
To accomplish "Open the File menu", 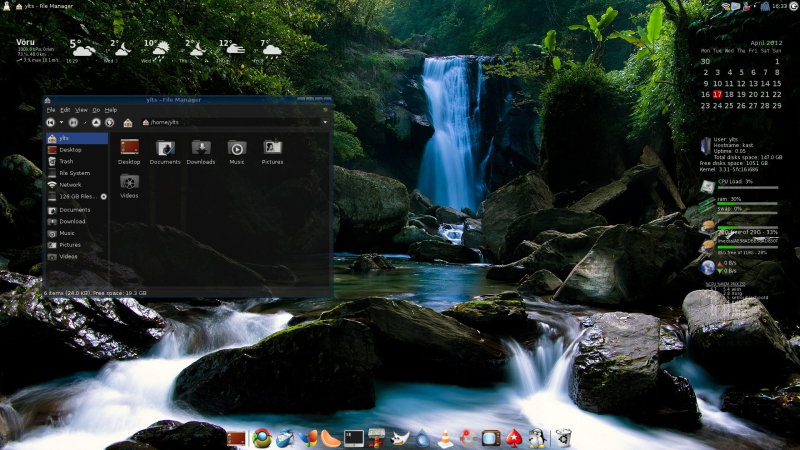I will [51, 110].
